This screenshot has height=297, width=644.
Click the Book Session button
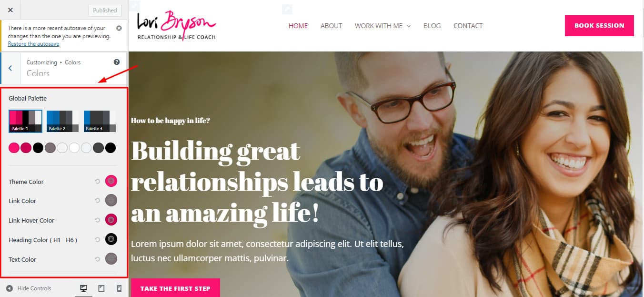[x=599, y=26]
